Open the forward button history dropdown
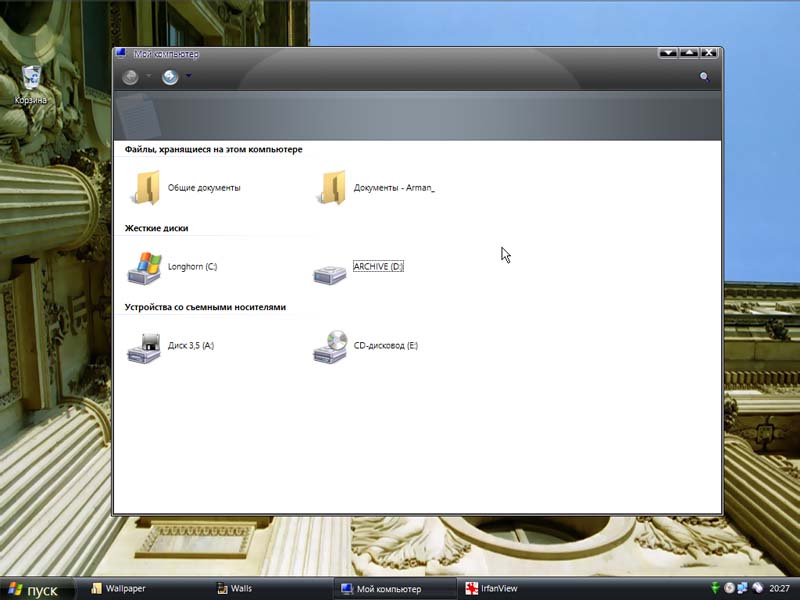Screen dimensions: 800x600 coord(187,76)
